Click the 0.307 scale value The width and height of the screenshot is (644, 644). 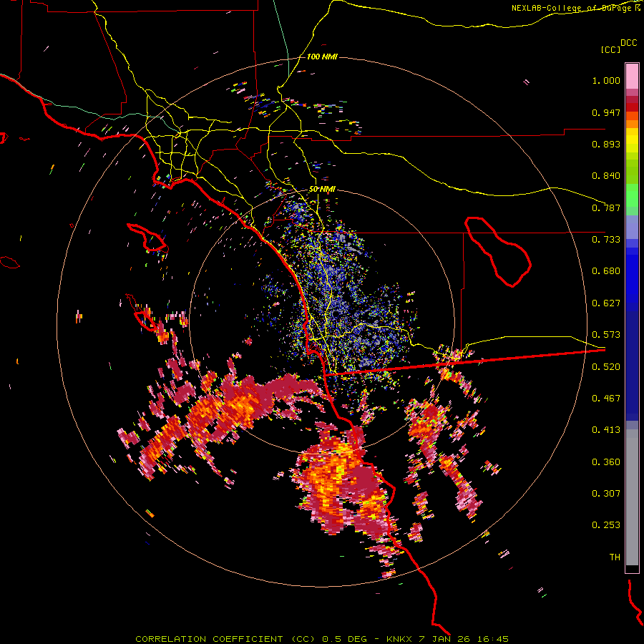point(606,494)
